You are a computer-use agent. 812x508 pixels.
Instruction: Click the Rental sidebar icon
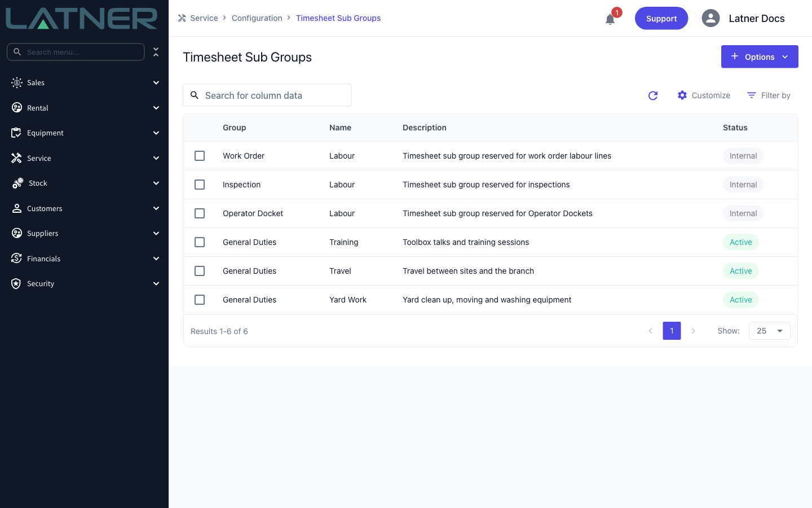tap(17, 108)
